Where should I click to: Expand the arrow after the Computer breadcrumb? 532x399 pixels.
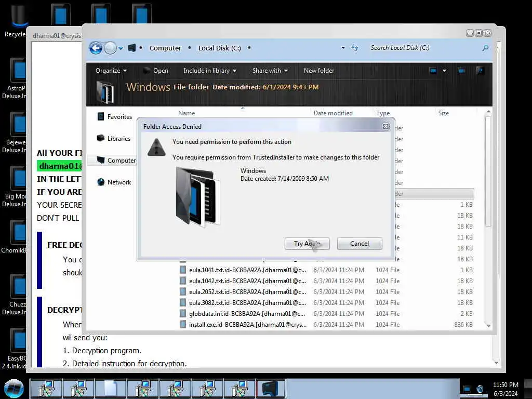[x=189, y=48]
